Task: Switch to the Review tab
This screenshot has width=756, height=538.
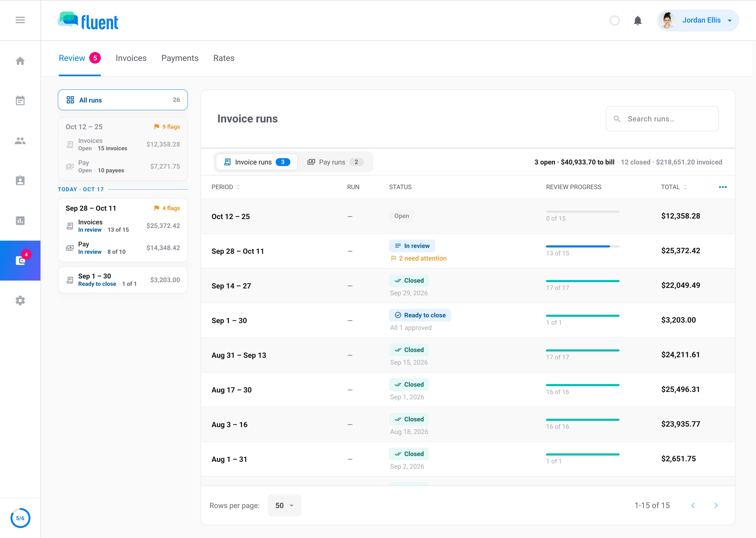Action: point(80,58)
